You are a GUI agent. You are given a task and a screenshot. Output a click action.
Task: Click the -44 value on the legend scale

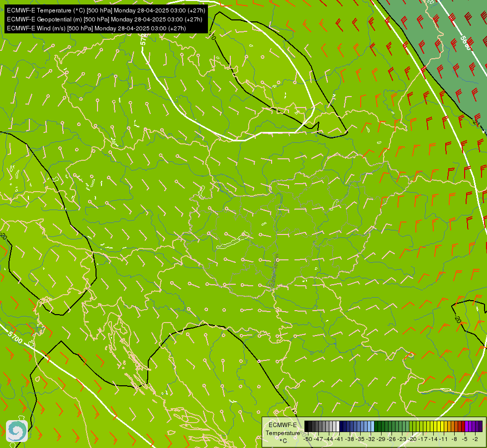pyautogui.click(x=329, y=439)
